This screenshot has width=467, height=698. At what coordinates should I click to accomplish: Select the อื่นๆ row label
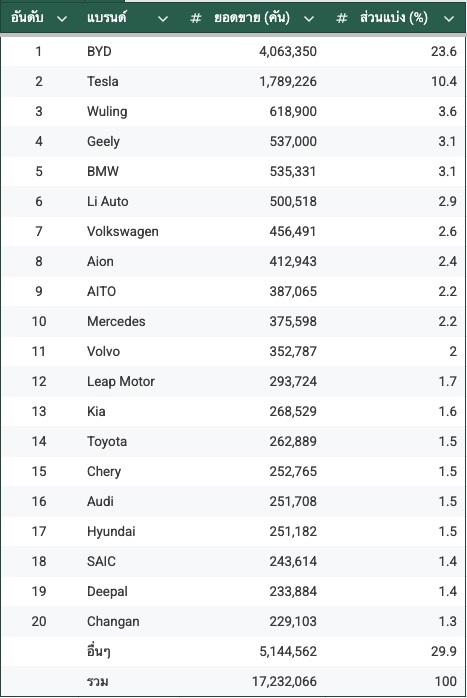tap(99, 651)
